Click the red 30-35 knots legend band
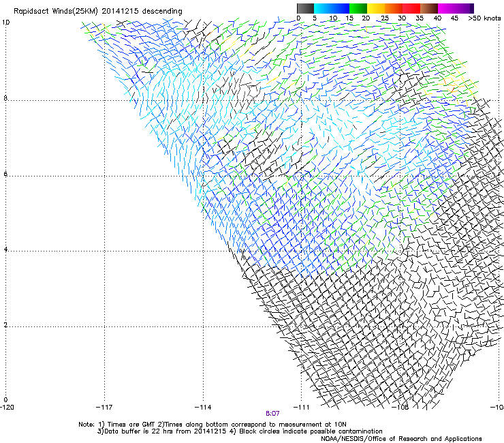Image resolution: width=504 pixels, height=443 pixels. click(x=411, y=8)
